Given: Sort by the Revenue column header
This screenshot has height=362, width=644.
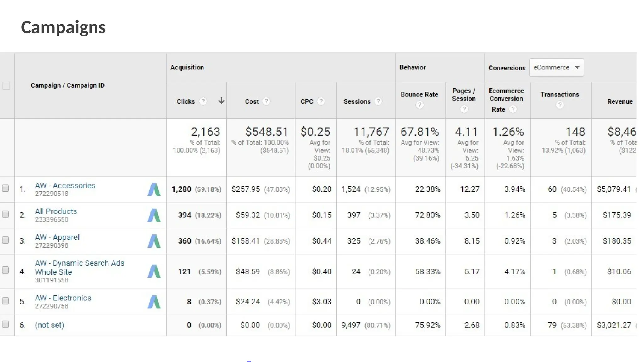Looking at the screenshot, I should click(x=619, y=101).
